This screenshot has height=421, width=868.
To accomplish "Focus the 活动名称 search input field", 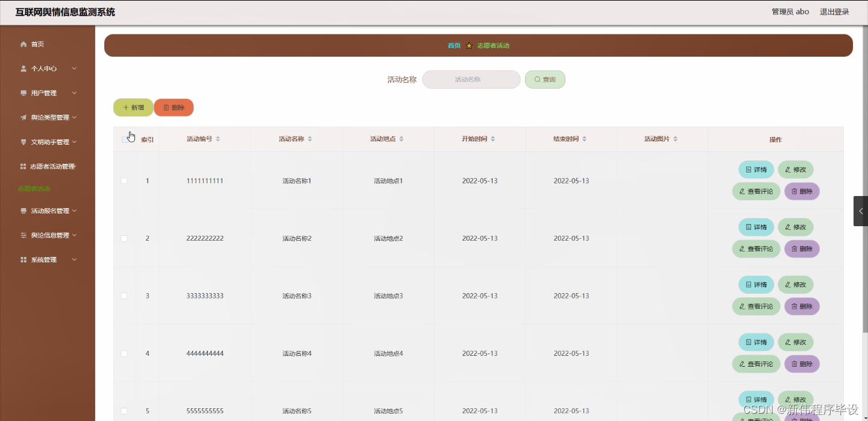I will point(471,80).
